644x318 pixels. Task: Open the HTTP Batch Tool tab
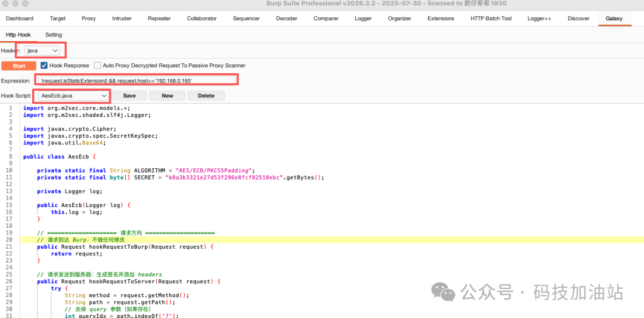click(x=491, y=18)
